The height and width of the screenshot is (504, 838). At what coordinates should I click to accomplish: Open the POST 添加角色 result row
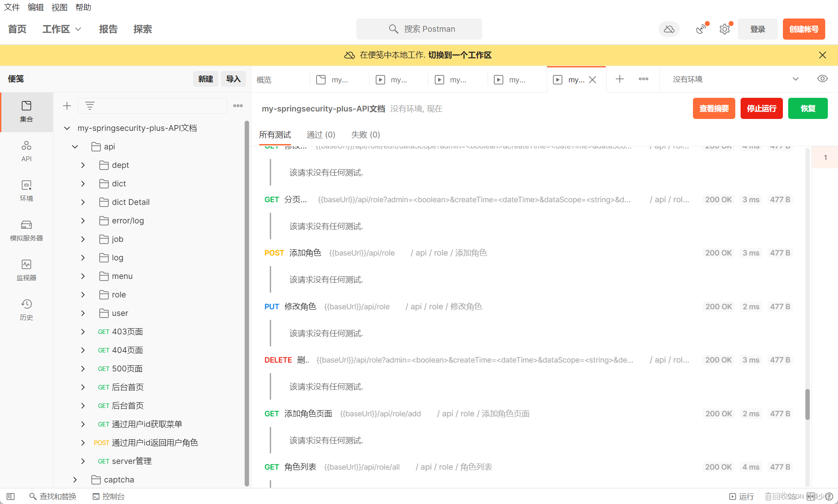coord(528,253)
